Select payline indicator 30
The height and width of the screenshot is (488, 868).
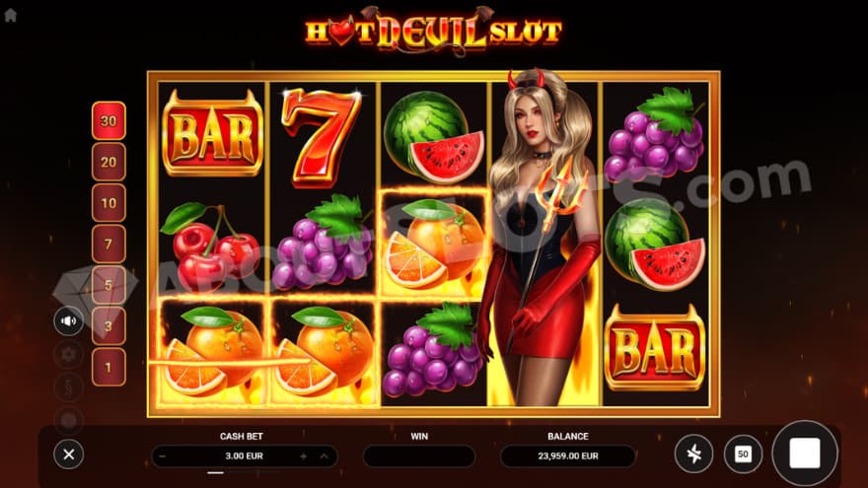pyautogui.click(x=108, y=120)
